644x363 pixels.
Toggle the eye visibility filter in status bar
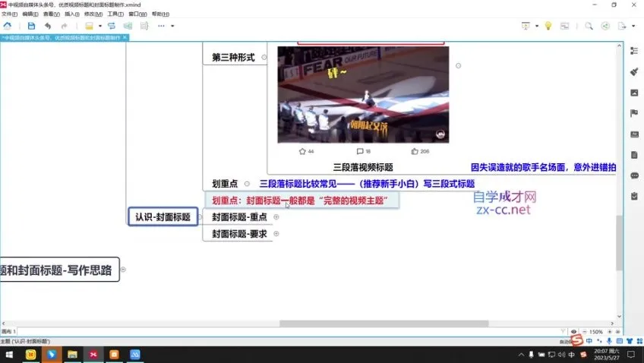point(574,331)
